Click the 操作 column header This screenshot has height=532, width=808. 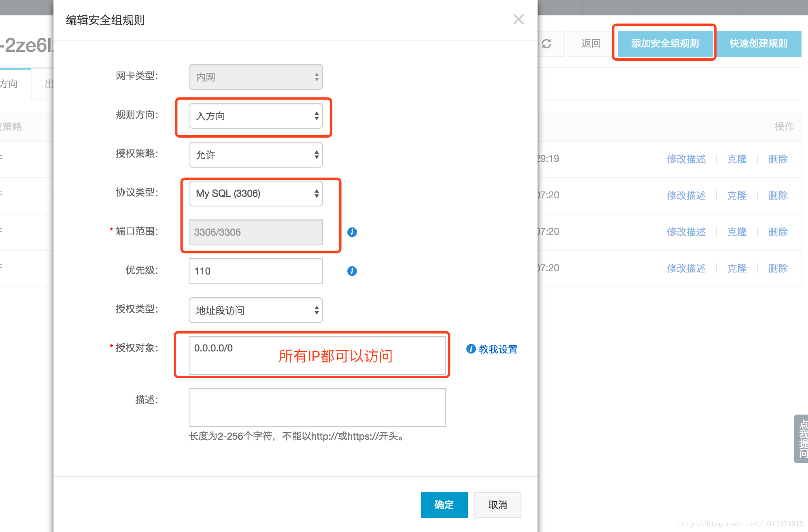pyautogui.click(x=784, y=127)
